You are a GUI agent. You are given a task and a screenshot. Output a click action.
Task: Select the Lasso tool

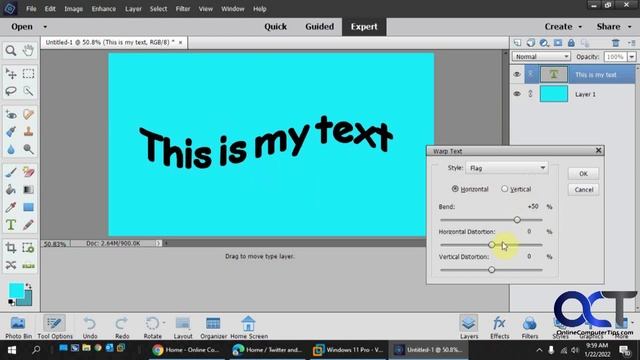(11, 91)
